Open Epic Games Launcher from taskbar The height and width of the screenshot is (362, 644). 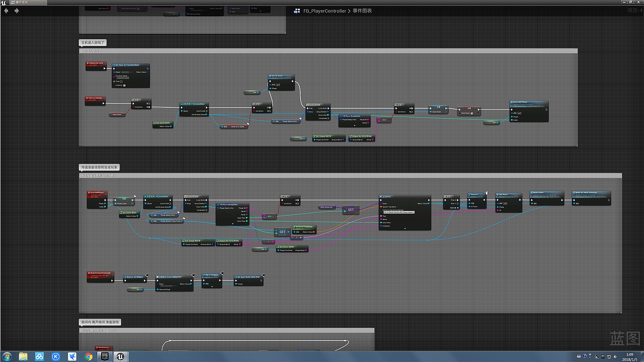point(105,356)
